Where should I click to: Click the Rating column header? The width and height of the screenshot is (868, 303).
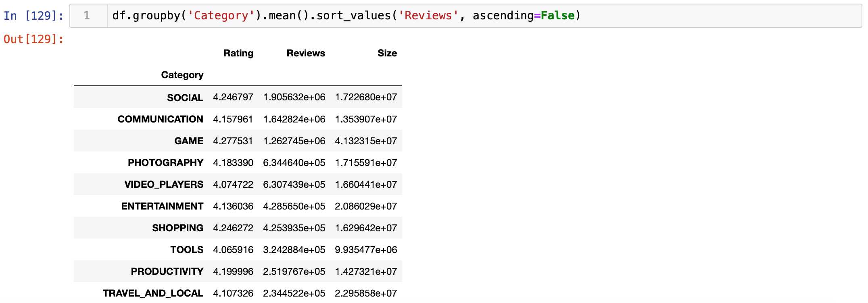(x=238, y=53)
